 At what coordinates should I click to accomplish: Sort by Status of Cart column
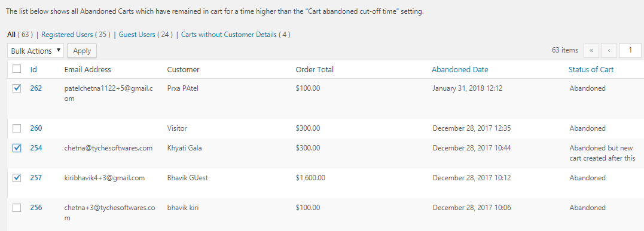pyautogui.click(x=591, y=69)
